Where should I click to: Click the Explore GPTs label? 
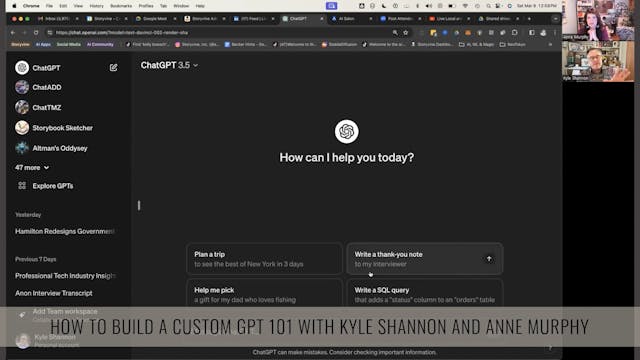[x=53, y=186]
